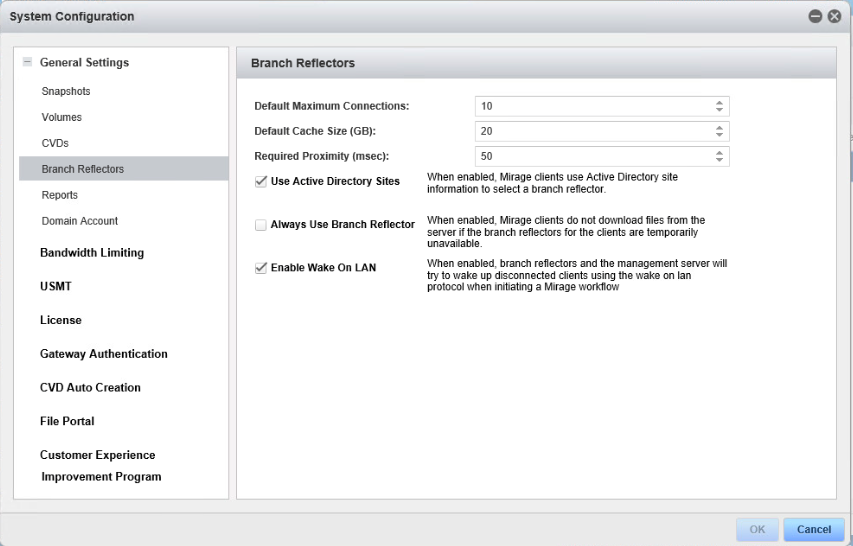This screenshot has width=853, height=546.
Task: Increase Required Proximity using spinner up arrow
Action: (719, 152)
